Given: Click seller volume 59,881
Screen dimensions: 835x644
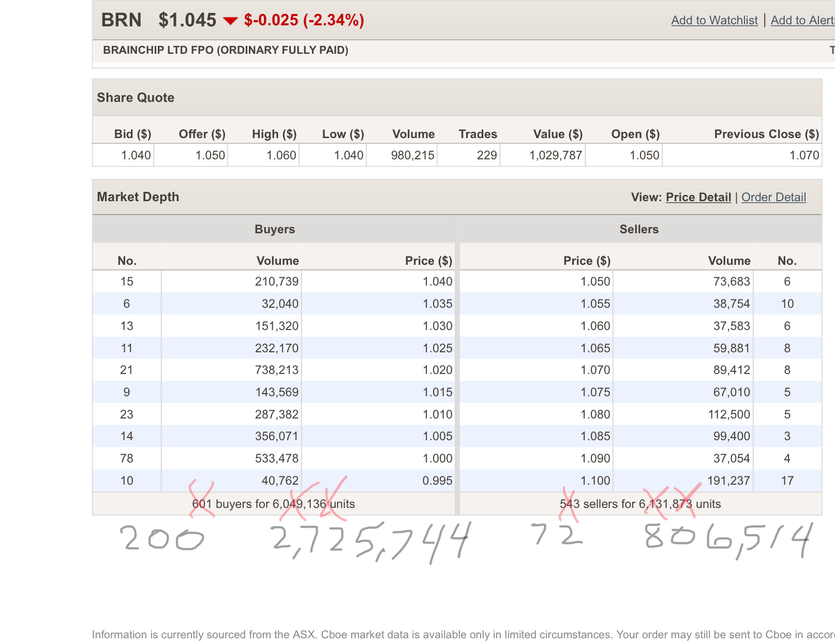Looking at the screenshot, I should coord(732,348).
